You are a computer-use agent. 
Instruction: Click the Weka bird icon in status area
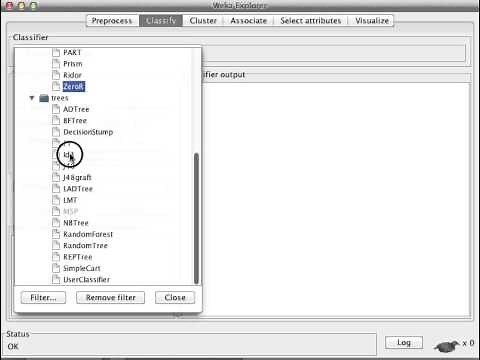point(447,347)
